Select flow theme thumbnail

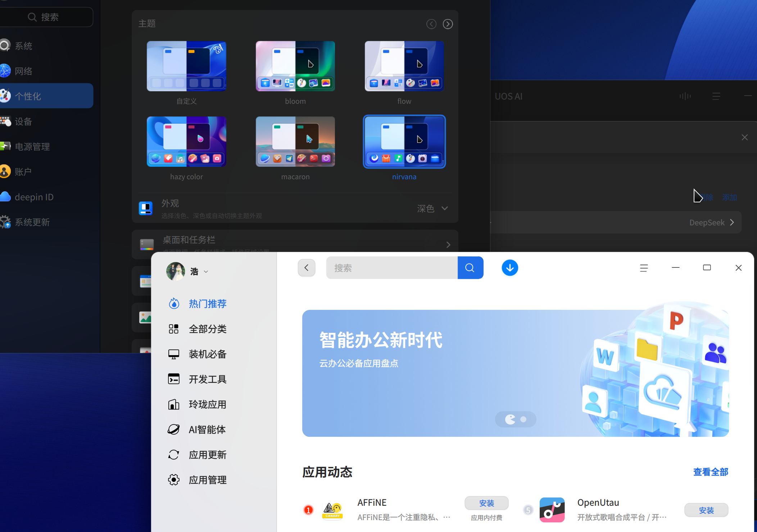coord(404,66)
